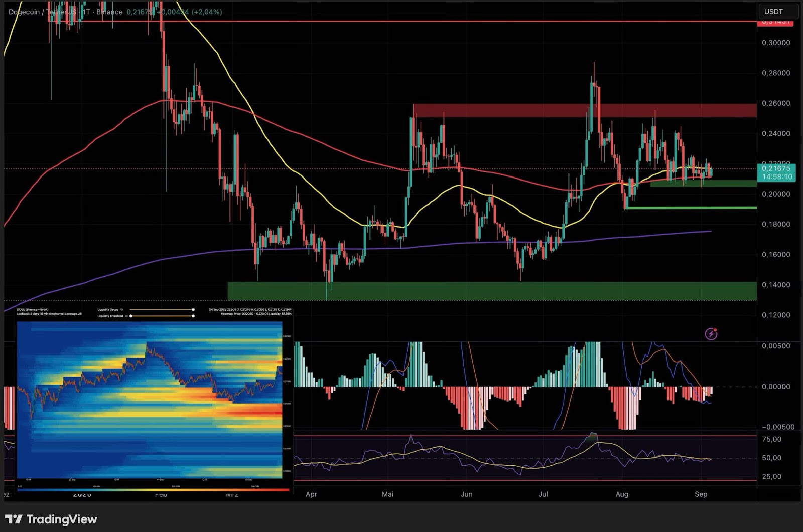Click the current price label 0,21675

click(777, 168)
